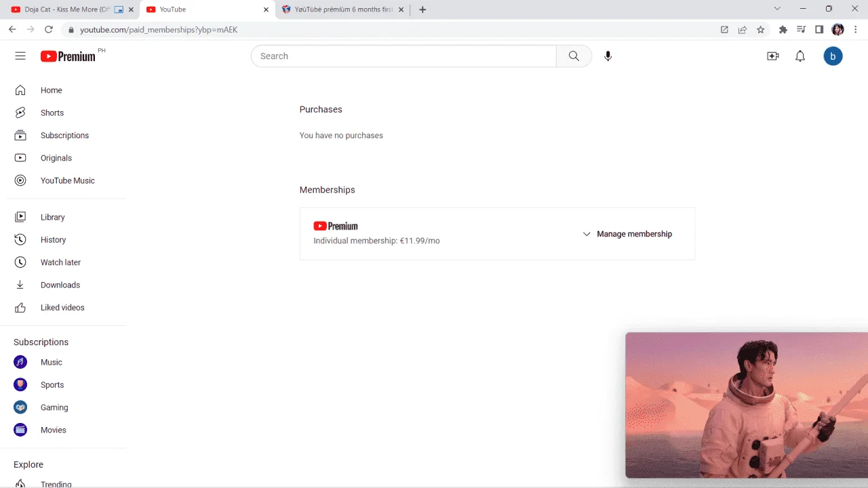Viewport: 868px width, 488px height.
Task: Click the Search input field
Action: click(x=403, y=56)
